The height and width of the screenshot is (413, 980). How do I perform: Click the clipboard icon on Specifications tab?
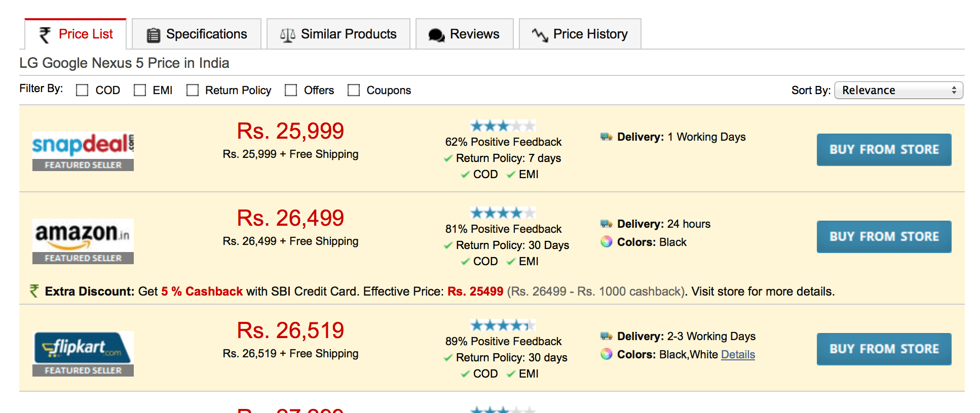[x=153, y=35]
